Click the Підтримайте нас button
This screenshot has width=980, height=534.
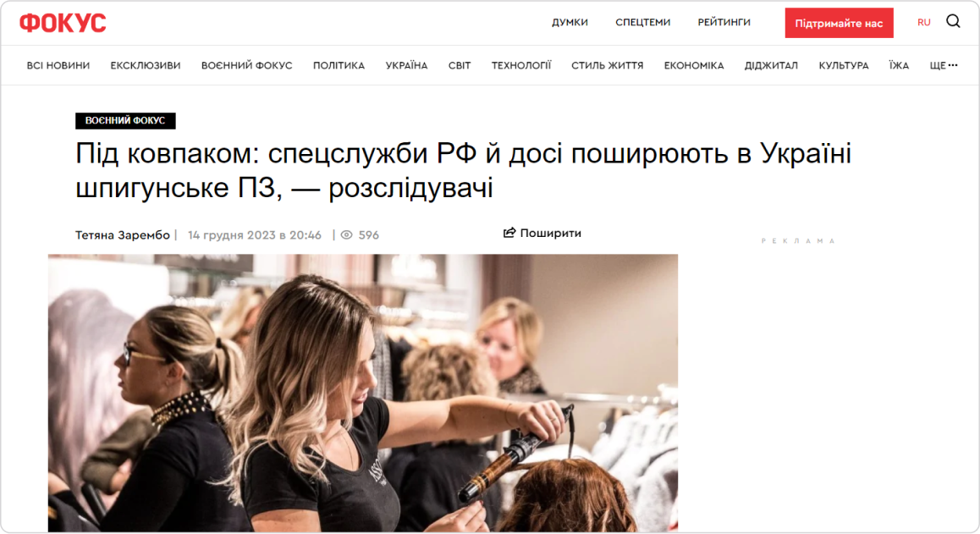click(x=839, y=23)
